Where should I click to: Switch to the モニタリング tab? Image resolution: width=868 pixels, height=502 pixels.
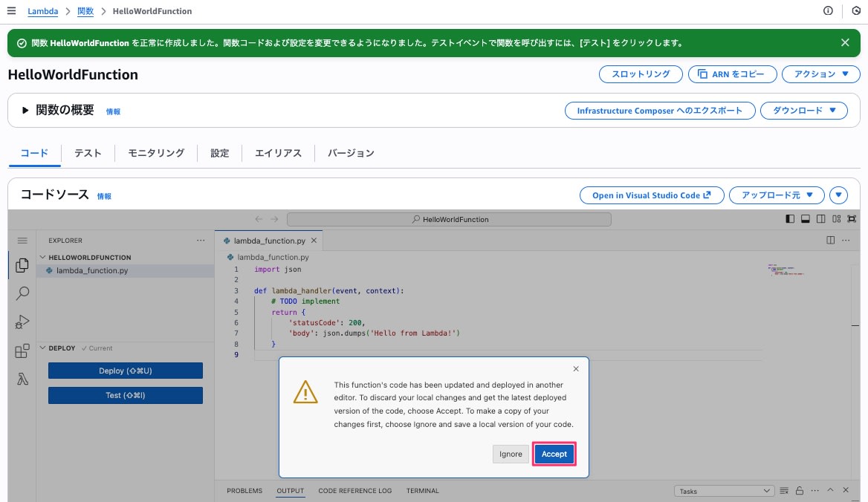point(155,153)
